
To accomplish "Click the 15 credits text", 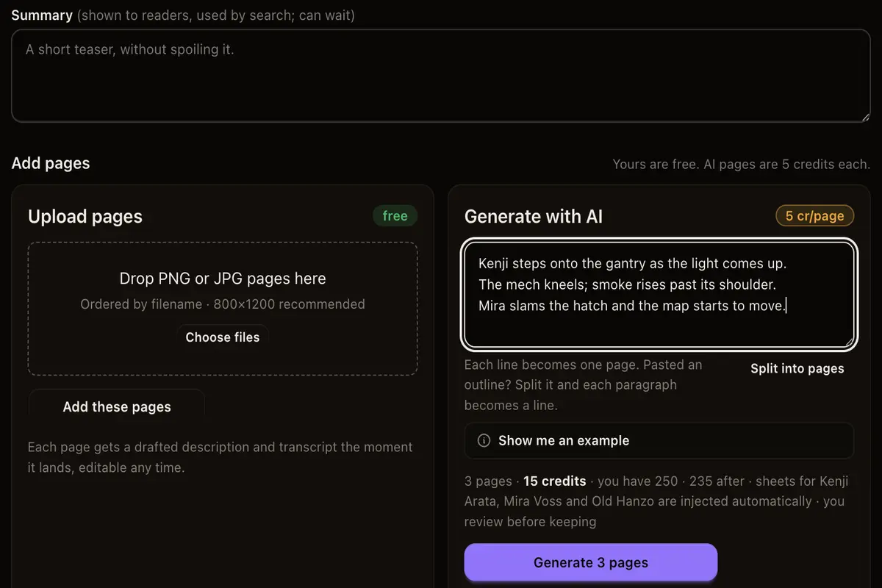I will 555,481.
